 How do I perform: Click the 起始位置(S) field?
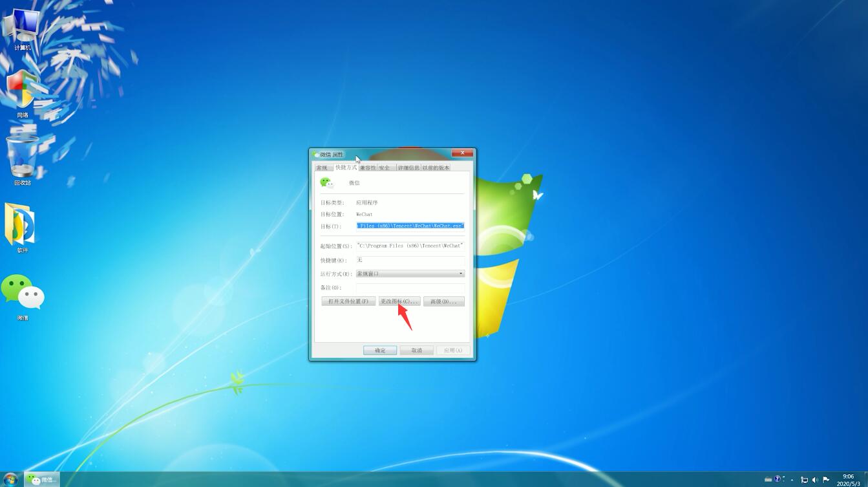tap(410, 246)
